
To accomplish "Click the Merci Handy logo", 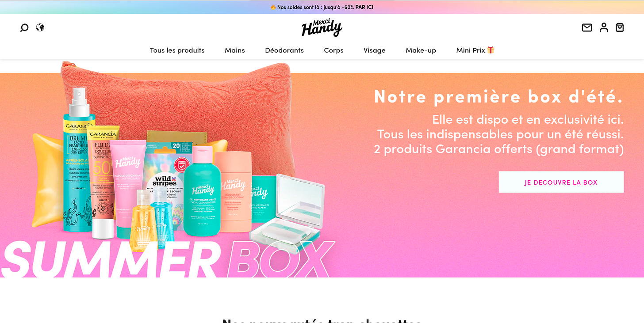I will click(x=322, y=28).
